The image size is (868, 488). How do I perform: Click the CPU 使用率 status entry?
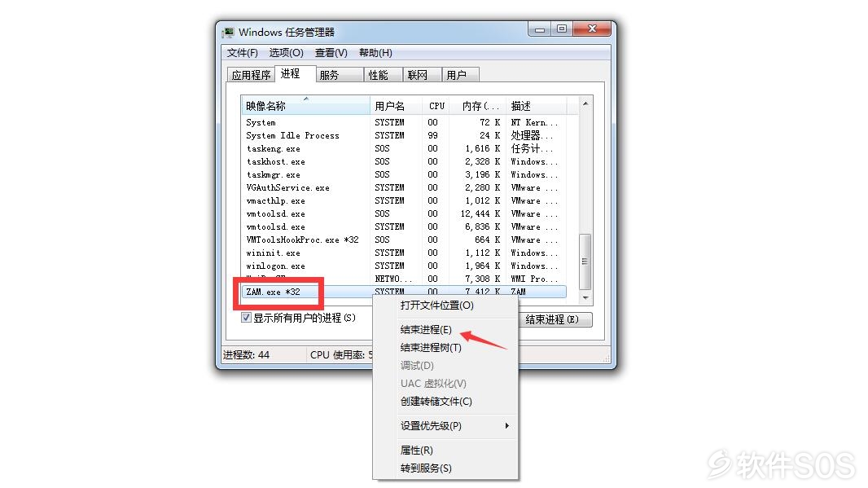[x=341, y=354]
